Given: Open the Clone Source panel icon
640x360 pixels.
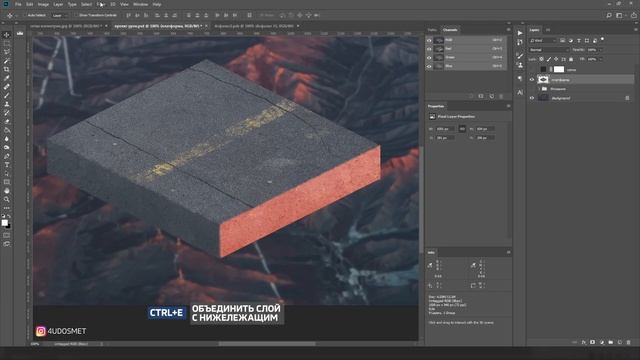Looking at the screenshot, I should pyautogui.click(x=520, y=65).
